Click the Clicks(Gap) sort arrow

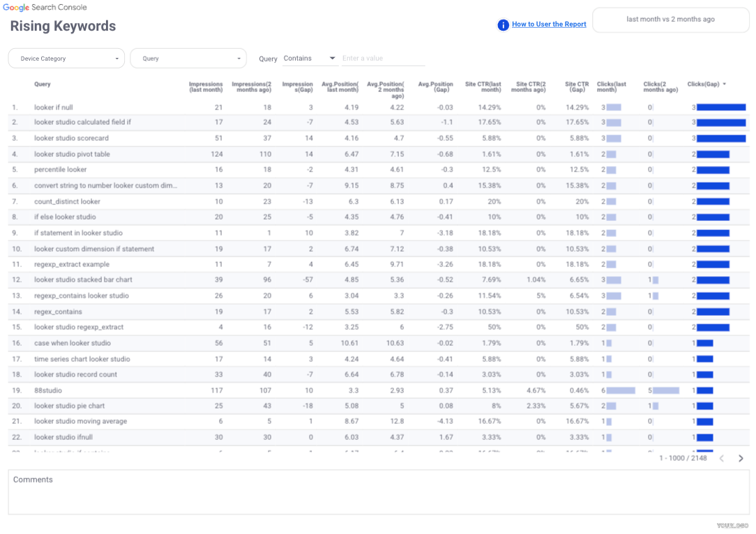[724, 84]
